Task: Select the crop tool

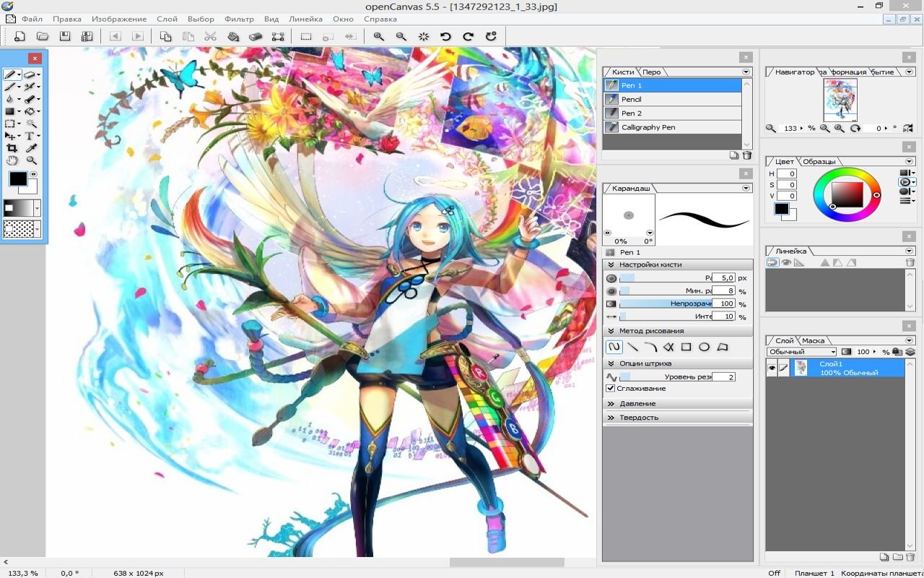Action: click(x=12, y=148)
